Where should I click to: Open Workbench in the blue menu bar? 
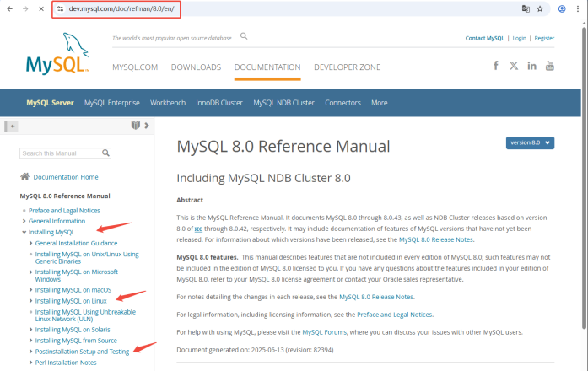click(168, 103)
